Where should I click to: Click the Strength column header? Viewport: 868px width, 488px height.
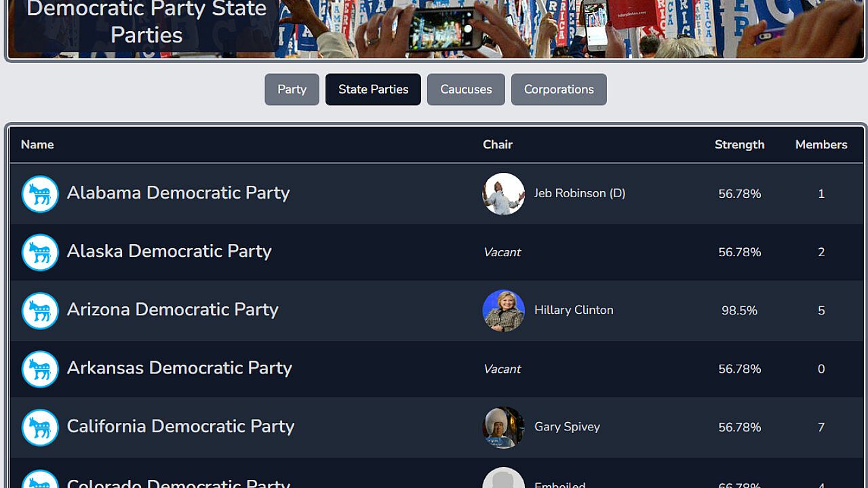pyautogui.click(x=739, y=145)
